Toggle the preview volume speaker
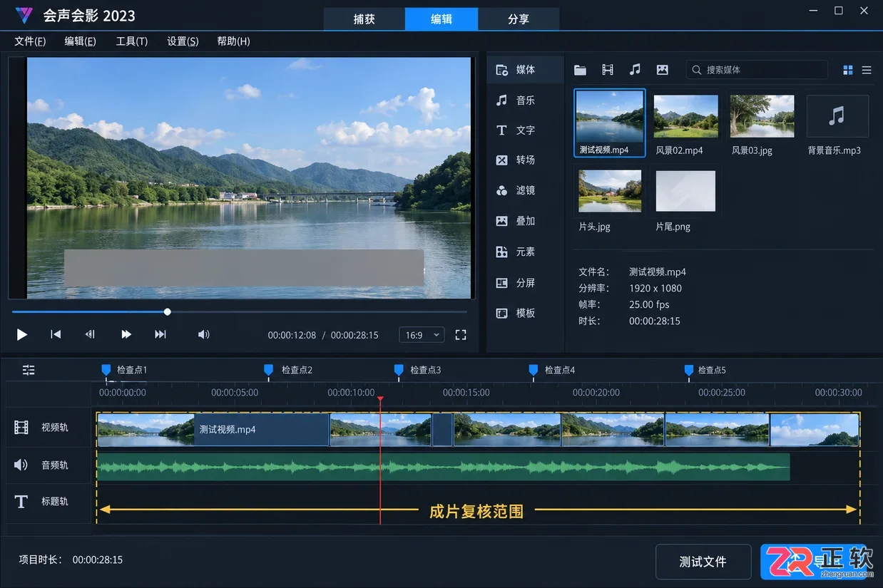883x588 pixels. (204, 334)
